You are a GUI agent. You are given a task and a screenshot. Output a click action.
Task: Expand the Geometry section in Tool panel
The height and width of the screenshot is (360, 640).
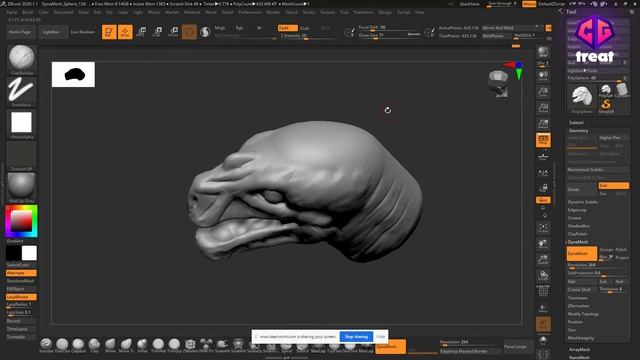coord(578,131)
